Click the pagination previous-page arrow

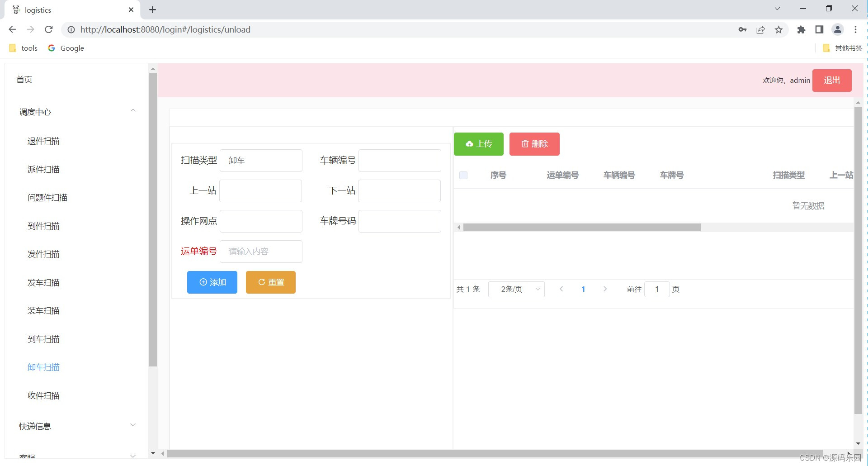561,289
